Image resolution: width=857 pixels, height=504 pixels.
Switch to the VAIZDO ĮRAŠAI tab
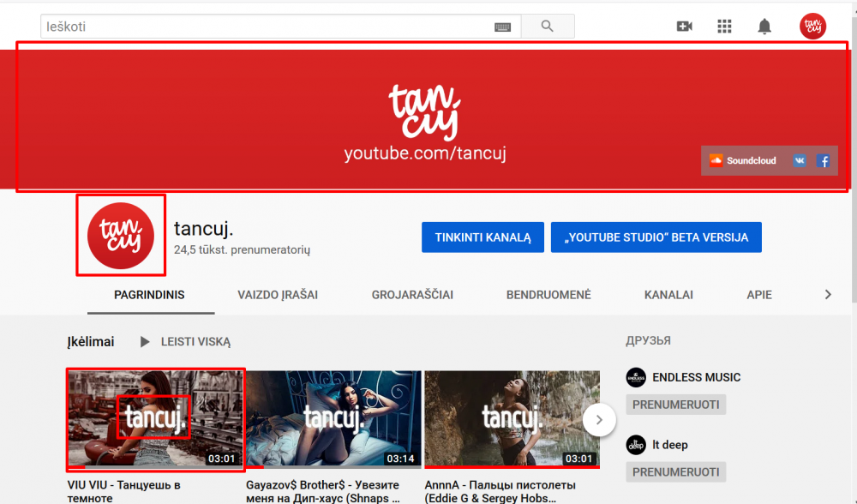pyautogui.click(x=278, y=295)
